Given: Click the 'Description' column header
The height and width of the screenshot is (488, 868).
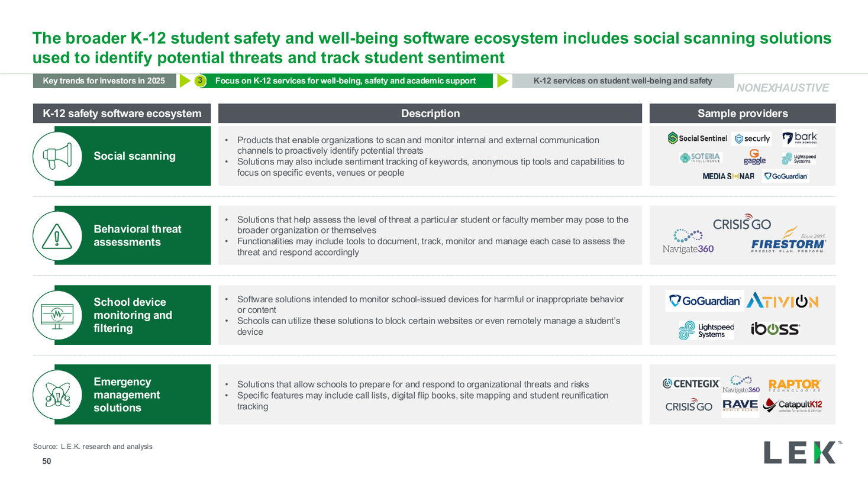Looking at the screenshot, I should tap(430, 114).
